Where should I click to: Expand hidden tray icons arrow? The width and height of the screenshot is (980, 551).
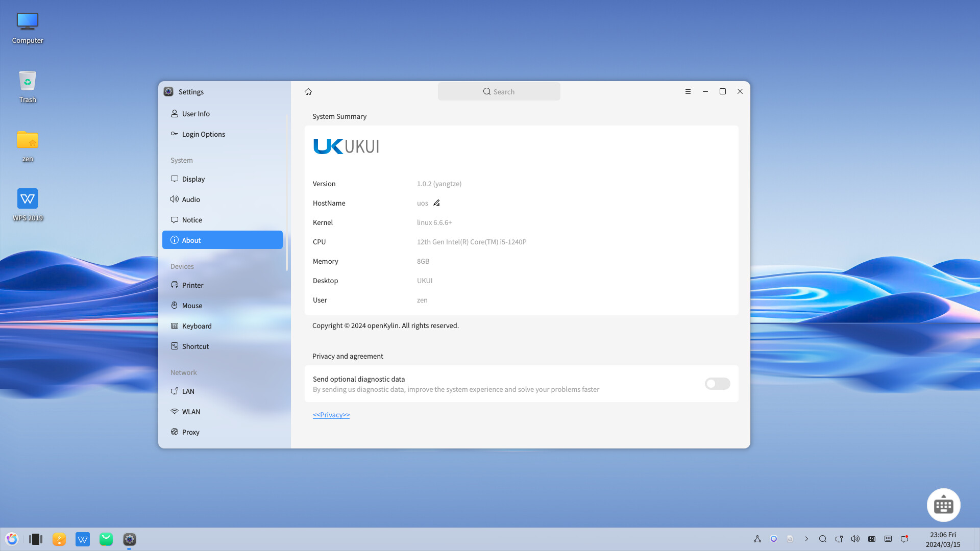point(806,539)
